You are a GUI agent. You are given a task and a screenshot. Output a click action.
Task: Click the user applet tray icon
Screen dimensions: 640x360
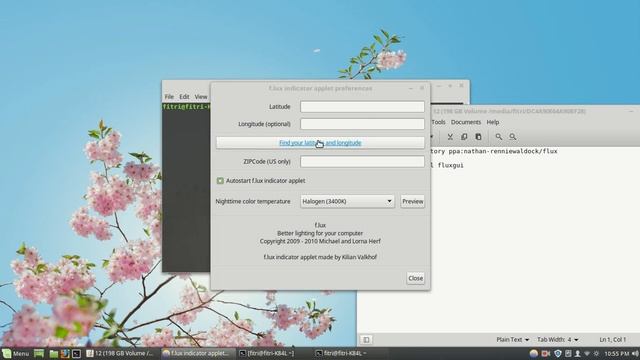[578, 353]
